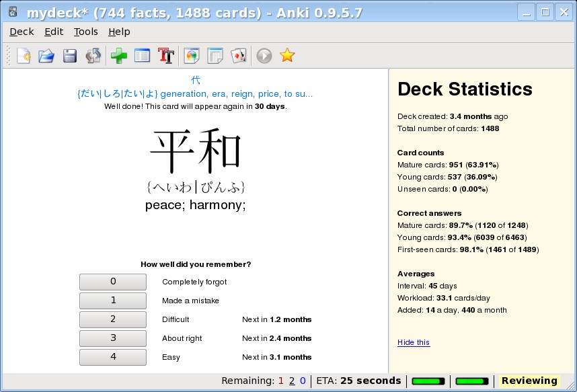Click the new deck document icon
Image resolution: width=577 pixels, height=392 pixels.
24,56
